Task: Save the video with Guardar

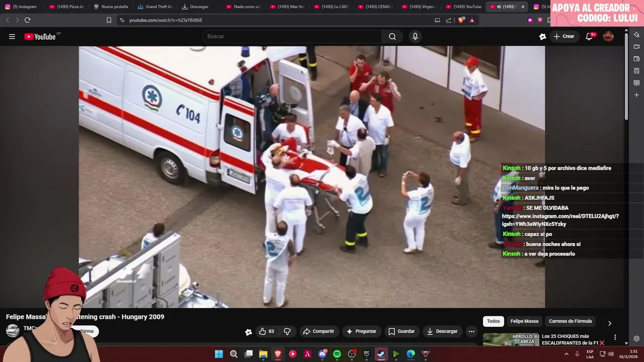Action: [401, 331]
